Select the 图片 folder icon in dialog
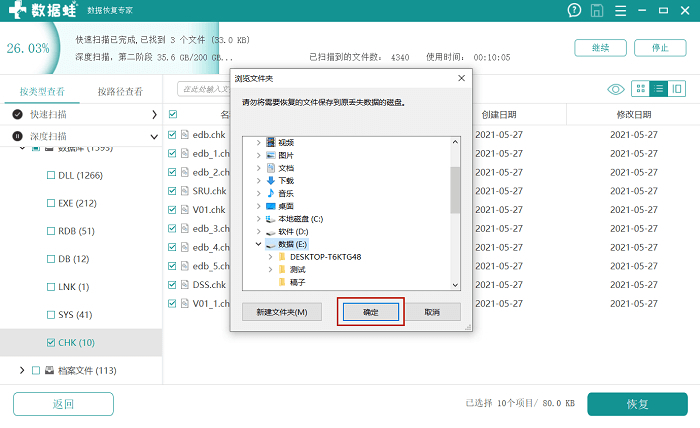Image resolution: width=700 pixels, height=428 pixels. tap(271, 155)
